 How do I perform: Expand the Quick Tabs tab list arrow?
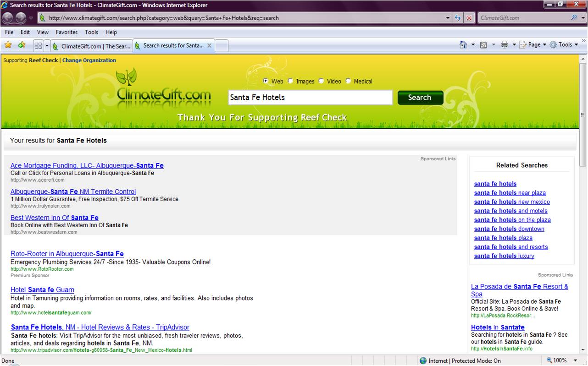(47, 46)
